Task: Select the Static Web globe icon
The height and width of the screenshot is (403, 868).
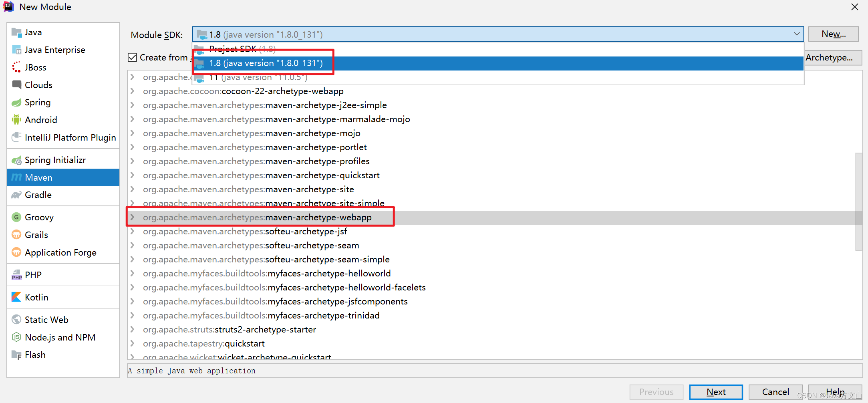Action: point(16,320)
